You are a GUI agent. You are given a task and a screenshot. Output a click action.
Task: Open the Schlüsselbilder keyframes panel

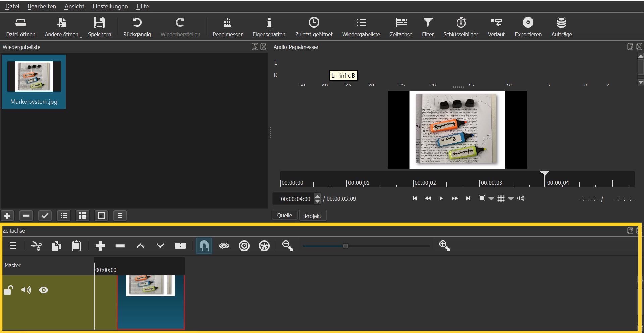(461, 27)
